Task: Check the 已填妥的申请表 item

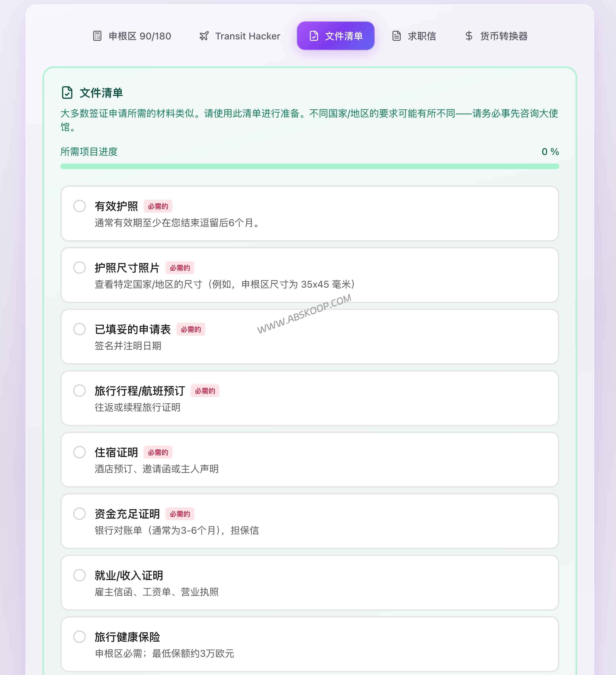Action: (80, 330)
